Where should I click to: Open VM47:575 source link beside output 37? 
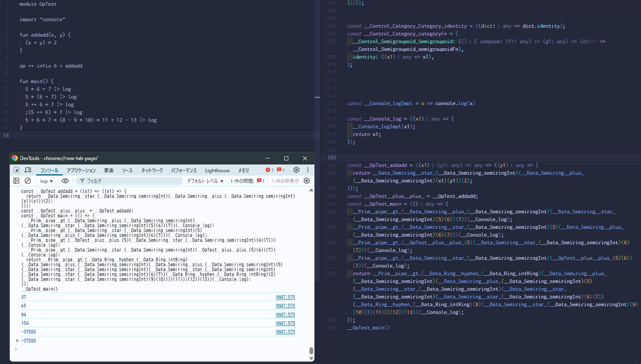(x=285, y=297)
